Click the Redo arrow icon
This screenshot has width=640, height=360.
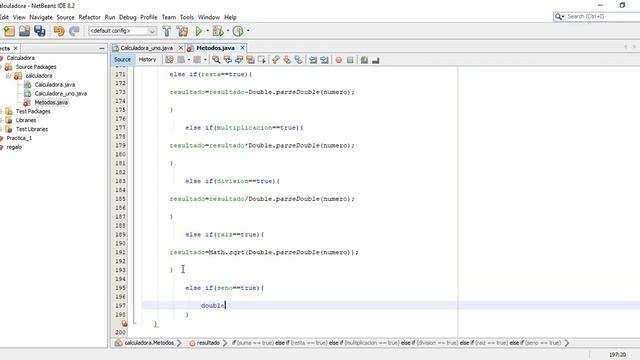pyautogui.click(x=74, y=31)
